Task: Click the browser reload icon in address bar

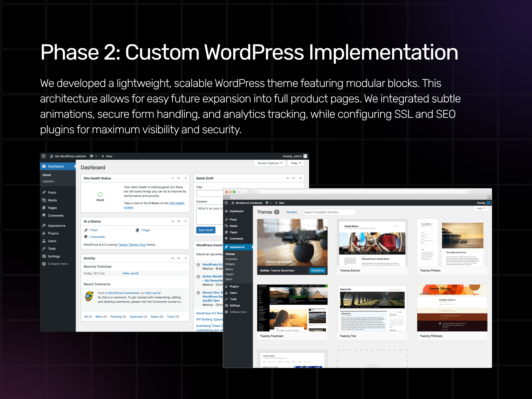Action: pyautogui.click(x=469, y=192)
